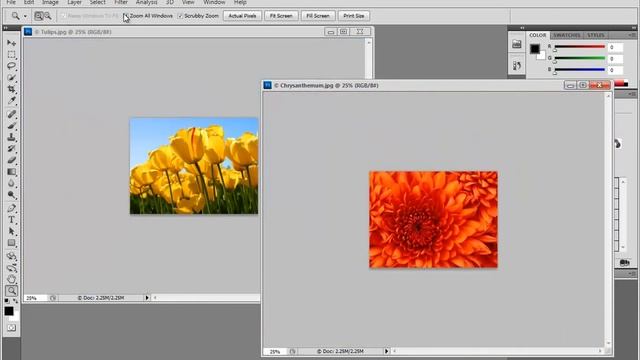Viewport: 640px width, 360px height.
Task: Select the Zoom tool in toolbox
Action: tap(11, 291)
